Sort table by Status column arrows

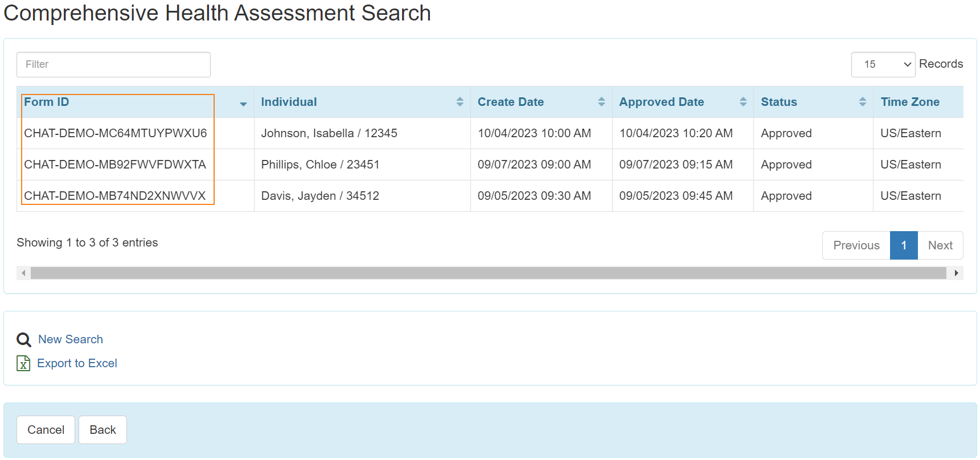(x=863, y=102)
